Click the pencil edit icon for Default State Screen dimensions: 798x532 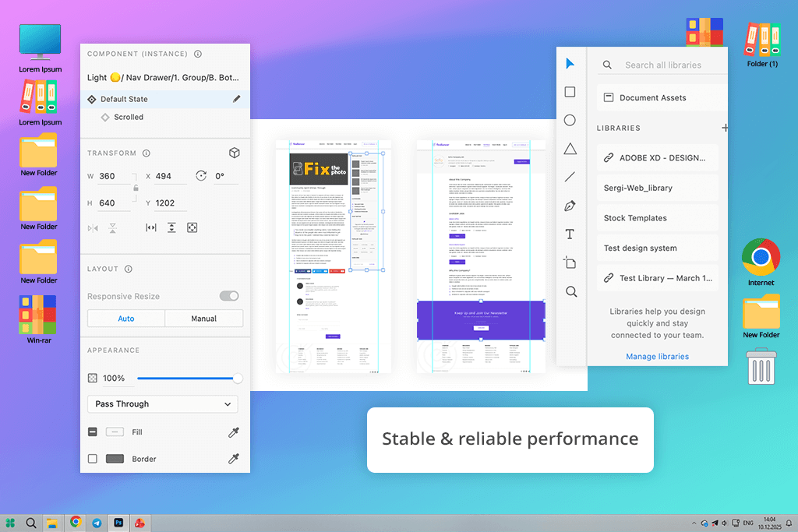point(236,99)
